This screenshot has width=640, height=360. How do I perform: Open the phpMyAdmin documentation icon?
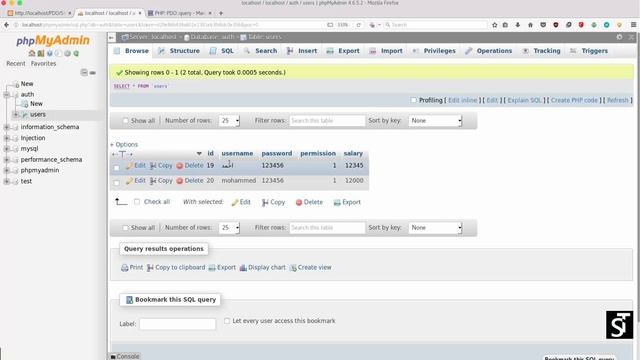point(49,53)
